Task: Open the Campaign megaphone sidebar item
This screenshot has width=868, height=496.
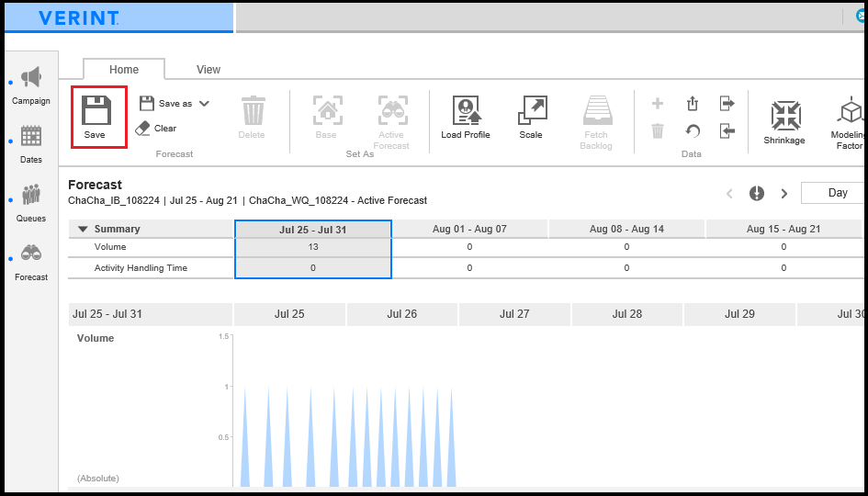Action: (31, 85)
